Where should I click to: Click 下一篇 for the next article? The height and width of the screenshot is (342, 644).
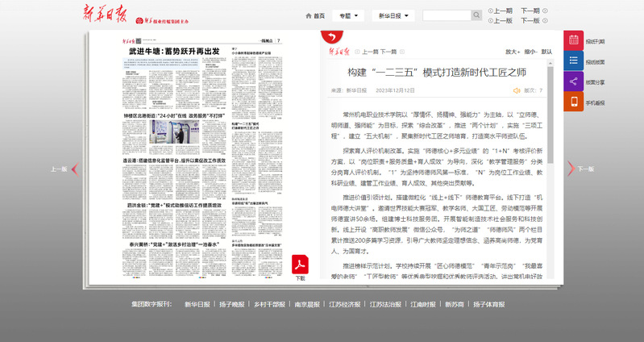tap(390, 52)
